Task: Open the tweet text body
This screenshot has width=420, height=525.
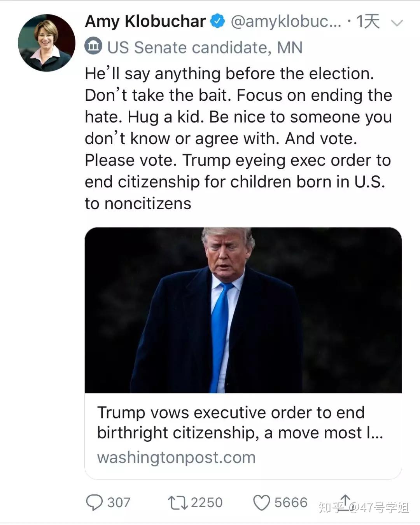Action: [238, 138]
